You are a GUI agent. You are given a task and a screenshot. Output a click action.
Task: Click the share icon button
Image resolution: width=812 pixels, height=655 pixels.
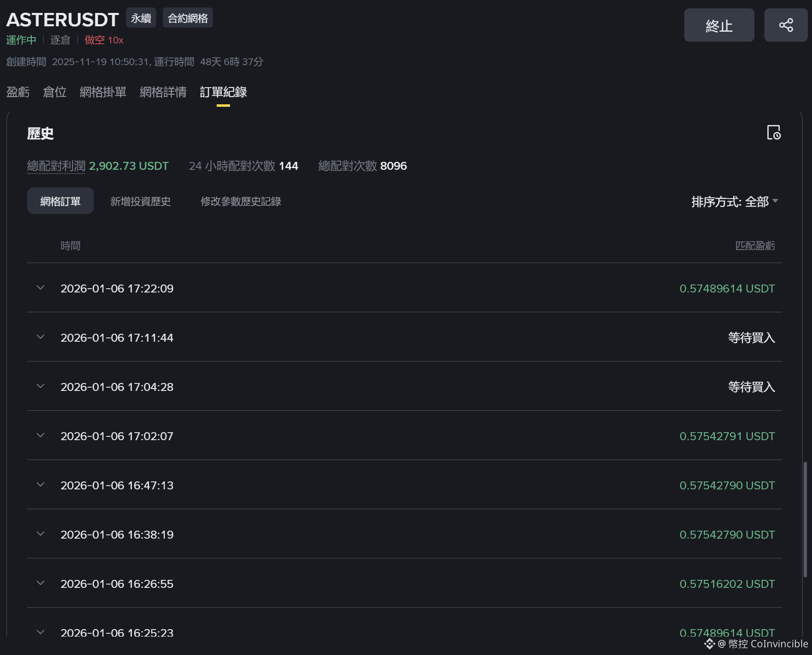tap(785, 25)
